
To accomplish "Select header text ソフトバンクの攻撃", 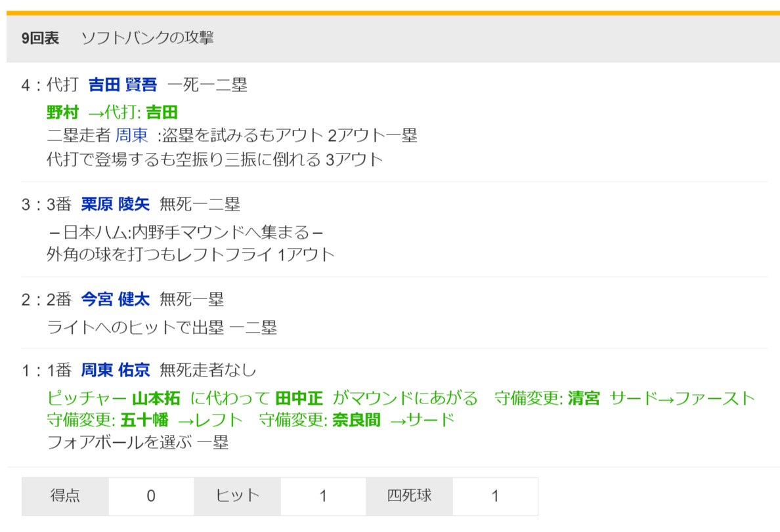I will (x=147, y=38).
